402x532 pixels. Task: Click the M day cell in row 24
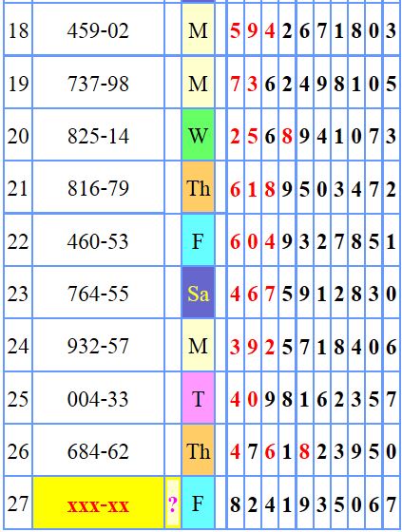(x=198, y=346)
